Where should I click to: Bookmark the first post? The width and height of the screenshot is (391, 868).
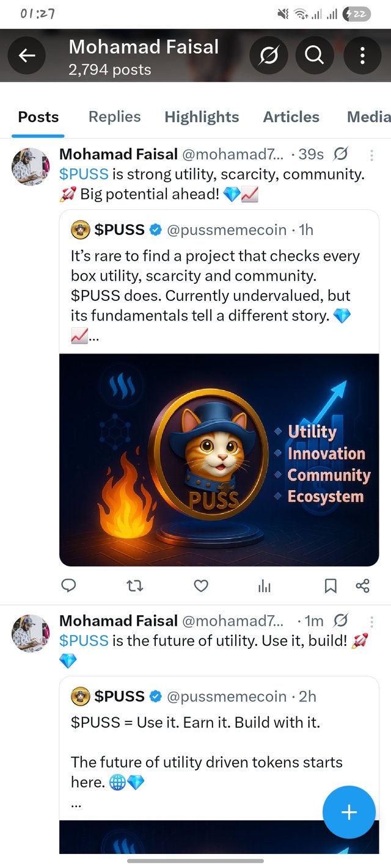[x=331, y=586]
